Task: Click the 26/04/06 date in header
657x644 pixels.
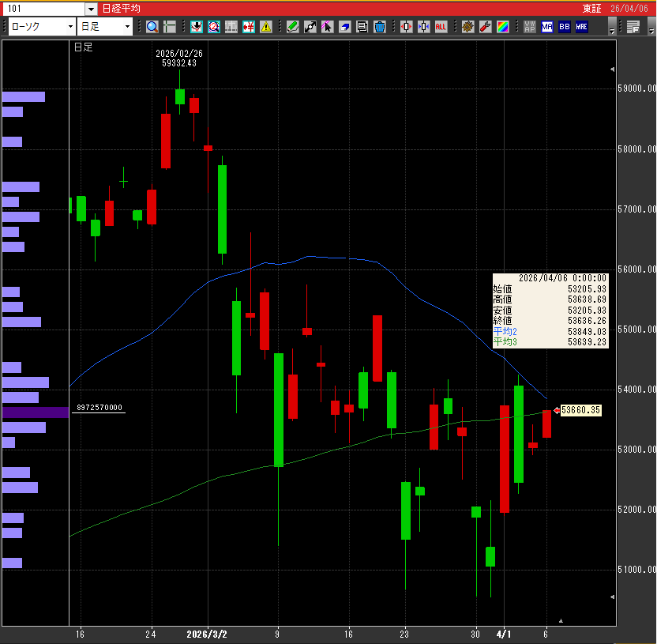Action: [x=629, y=9]
